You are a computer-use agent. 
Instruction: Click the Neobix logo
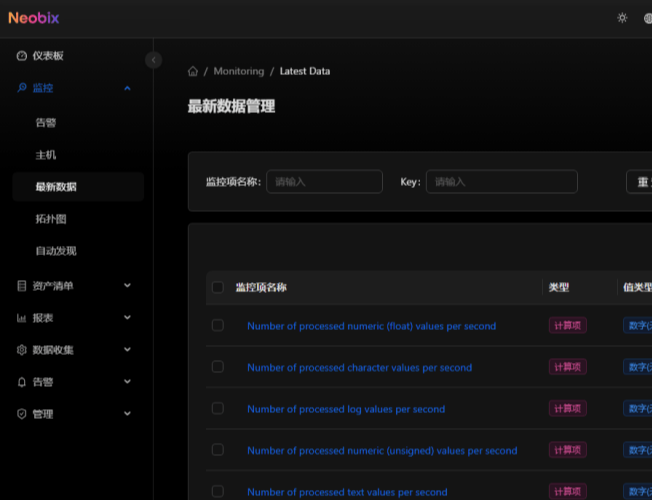(34, 18)
